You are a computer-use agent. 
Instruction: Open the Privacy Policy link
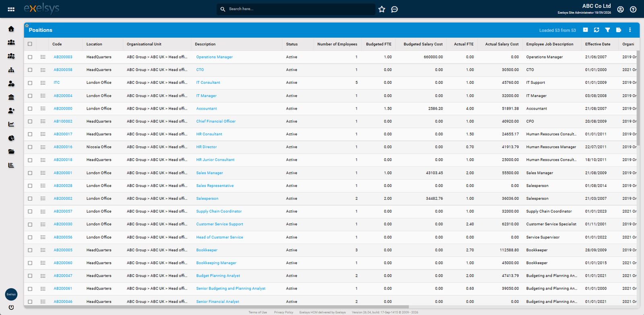(284, 312)
